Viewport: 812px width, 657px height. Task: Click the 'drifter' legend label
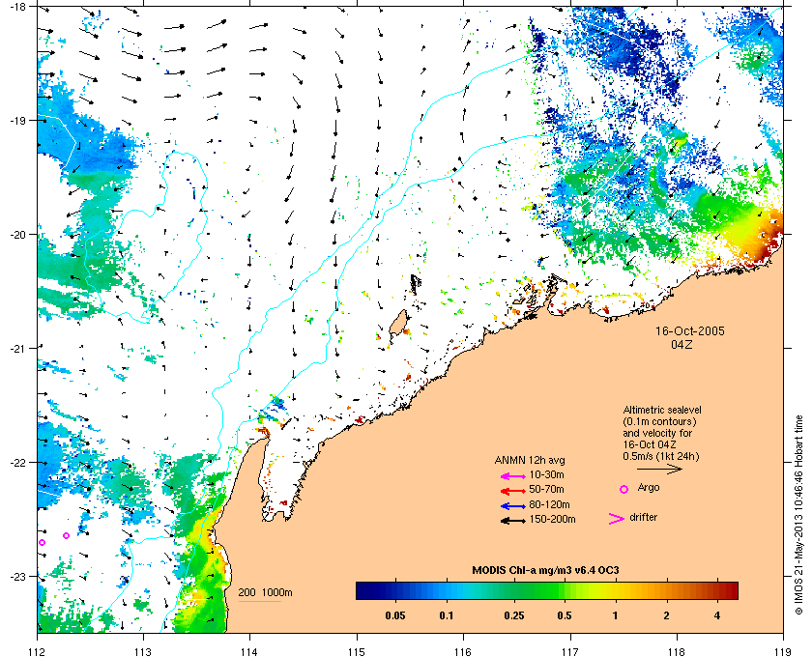[643, 517]
